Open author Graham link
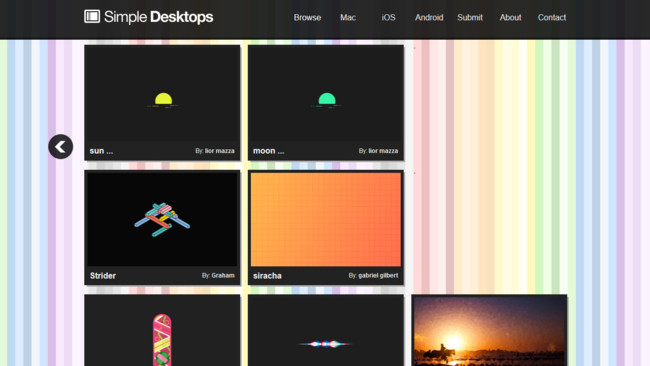Screen dimensions: 650x366 (x=223, y=275)
